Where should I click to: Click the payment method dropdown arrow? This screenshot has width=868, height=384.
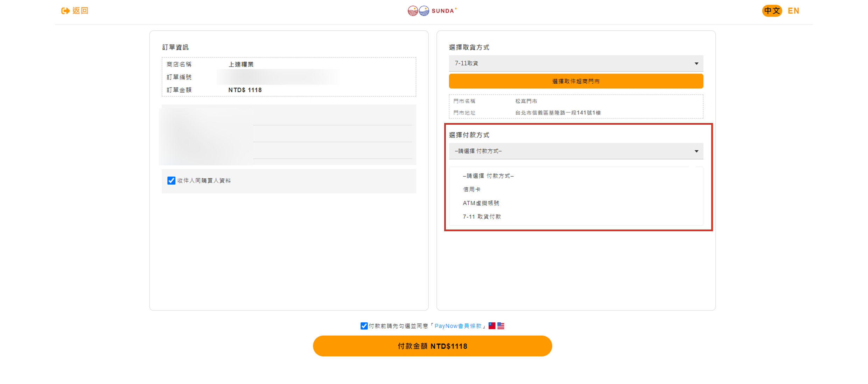coord(696,151)
